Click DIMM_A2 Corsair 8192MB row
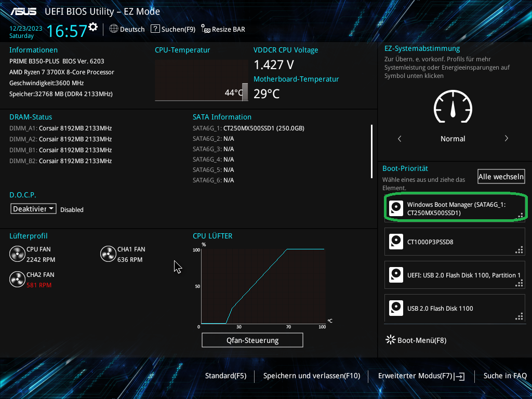Image resolution: width=532 pixels, height=399 pixels. [61, 139]
